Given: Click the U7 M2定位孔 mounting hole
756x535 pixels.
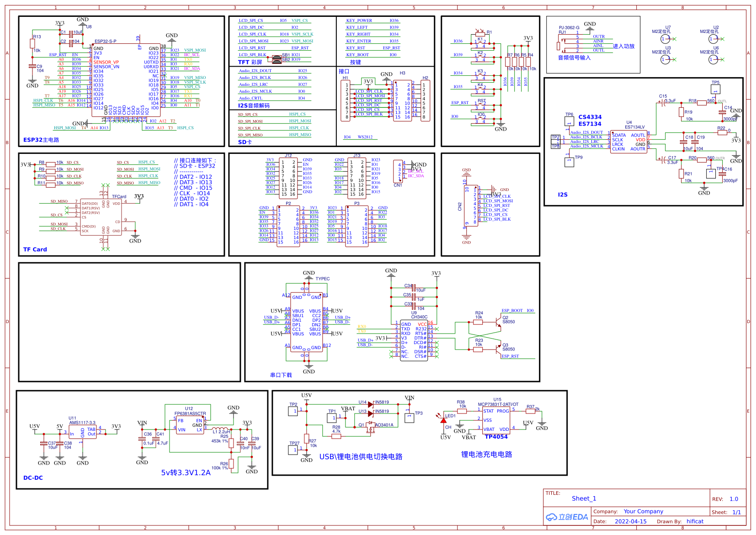Looking at the screenshot, I should tap(665, 39).
